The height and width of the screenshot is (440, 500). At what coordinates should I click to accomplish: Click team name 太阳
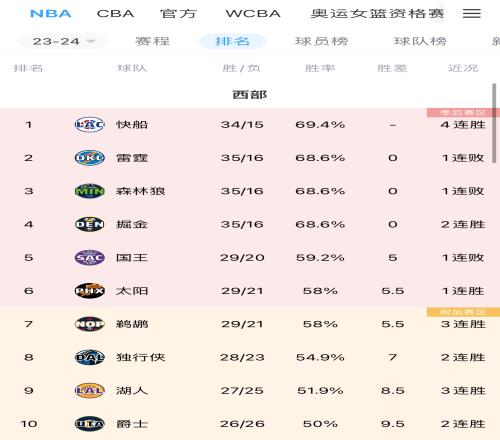[x=132, y=291]
